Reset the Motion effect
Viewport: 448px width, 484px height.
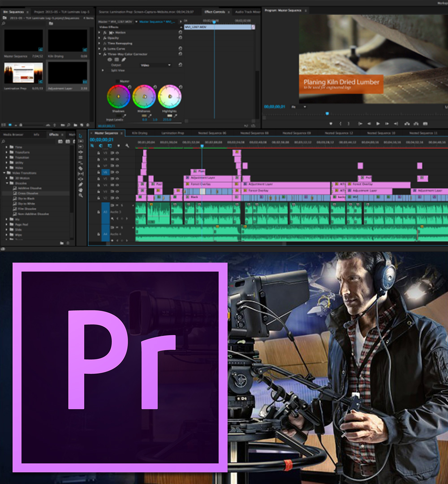pos(180,32)
